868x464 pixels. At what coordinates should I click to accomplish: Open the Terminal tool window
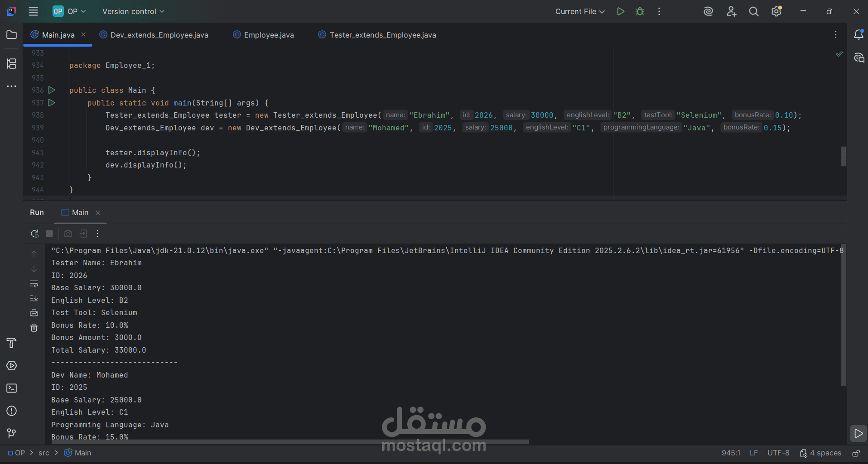12,388
